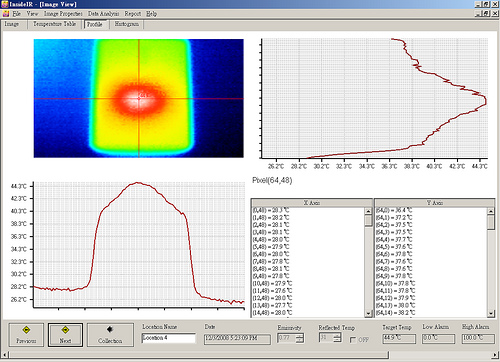Click the bottom horizontal scrollbar left arrow
This screenshot has height=362, width=500.
[5, 354]
